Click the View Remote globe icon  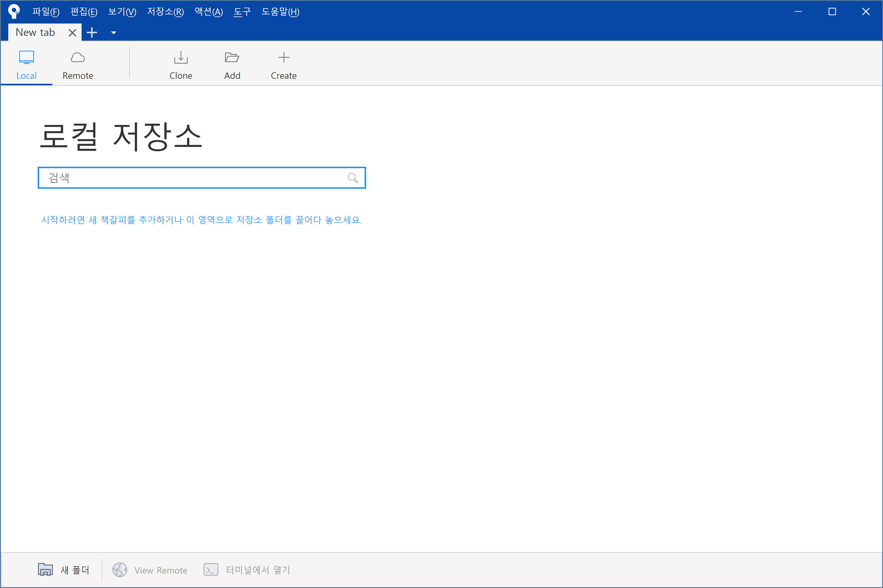pos(120,570)
